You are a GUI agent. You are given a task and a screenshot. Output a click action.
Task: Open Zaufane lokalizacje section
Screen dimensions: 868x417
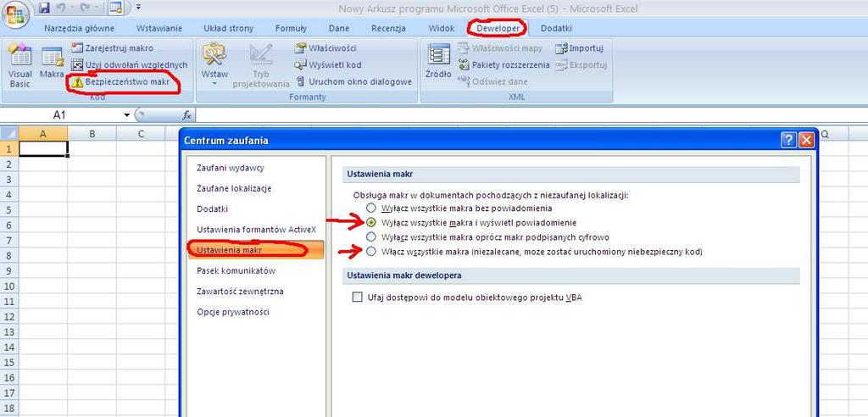tap(234, 188)
